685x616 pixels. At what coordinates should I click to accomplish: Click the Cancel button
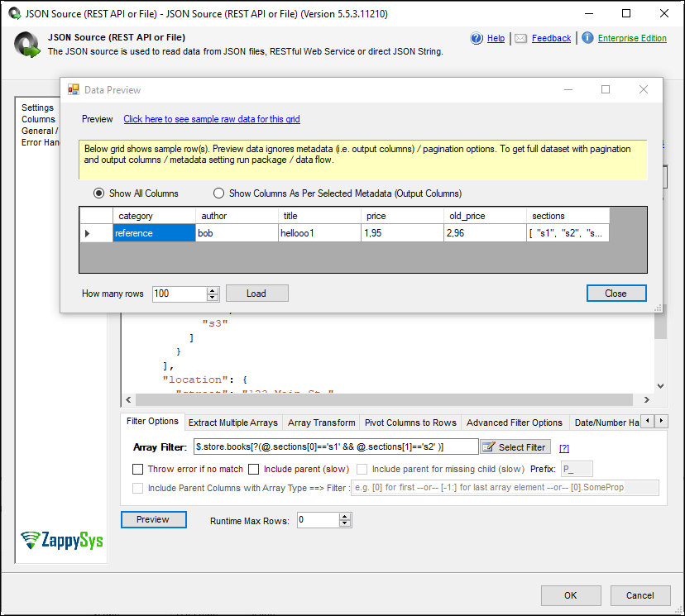click(x=640, y=595)
